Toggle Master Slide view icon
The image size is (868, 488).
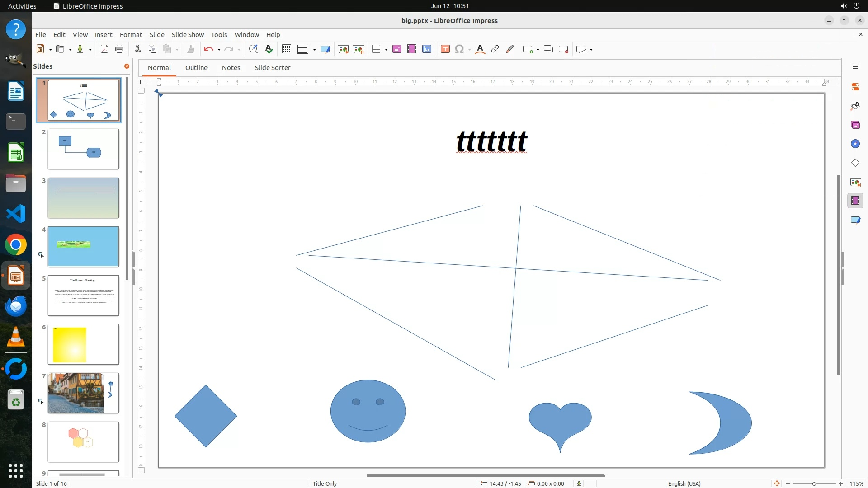325,49
